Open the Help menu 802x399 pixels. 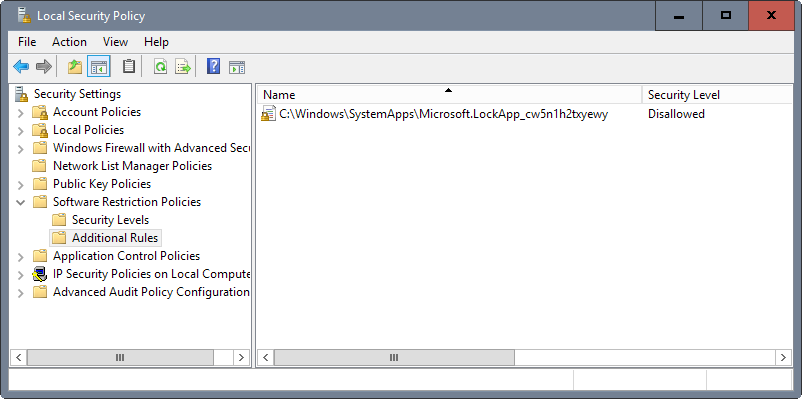pyautogui.click(x=156, y=42)
